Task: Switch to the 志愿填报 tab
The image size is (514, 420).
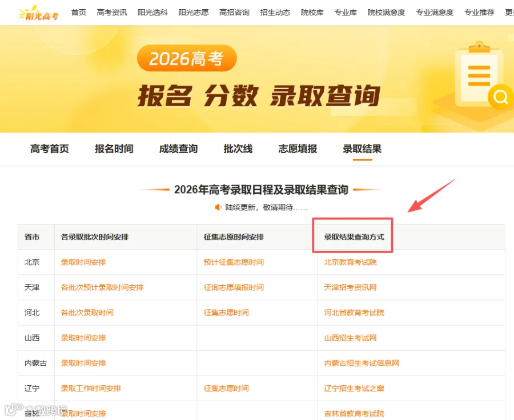Action: tap(298, 149)
